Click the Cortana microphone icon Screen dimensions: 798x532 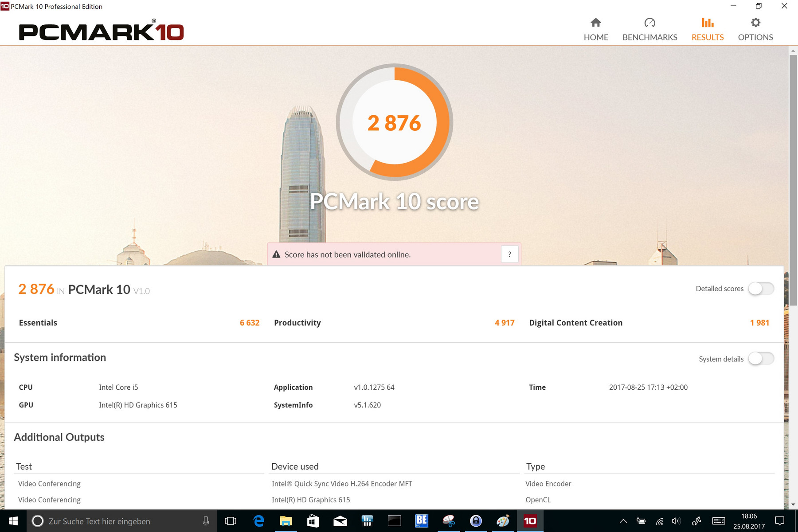click(206, 521)
